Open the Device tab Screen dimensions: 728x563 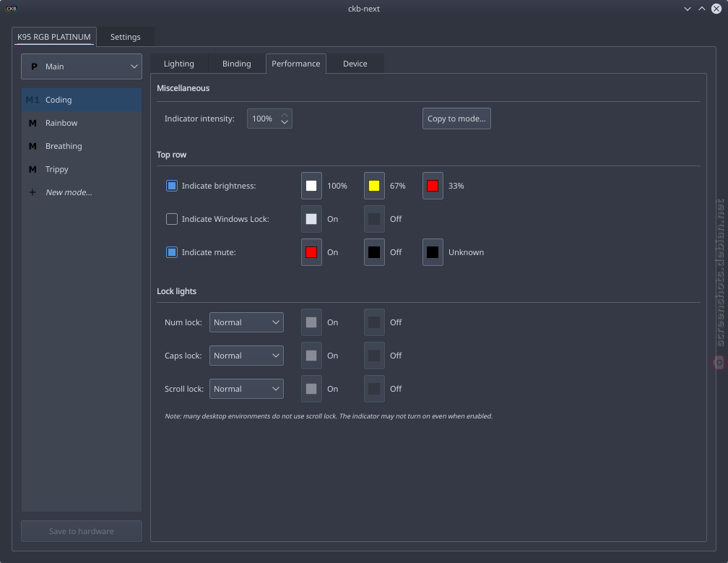355,64
